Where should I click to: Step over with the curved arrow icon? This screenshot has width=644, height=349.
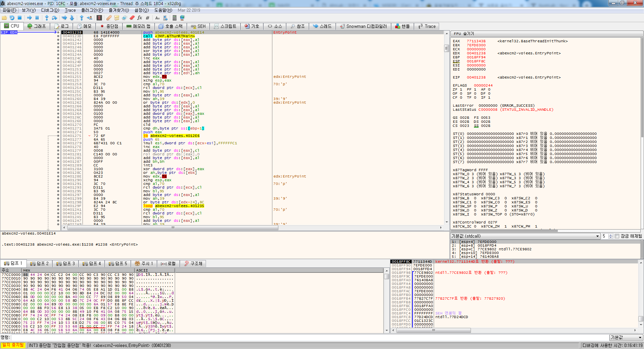point(54,18)
